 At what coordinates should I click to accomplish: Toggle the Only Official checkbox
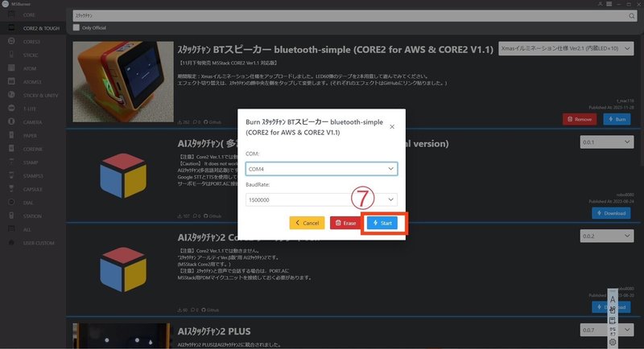76,27
